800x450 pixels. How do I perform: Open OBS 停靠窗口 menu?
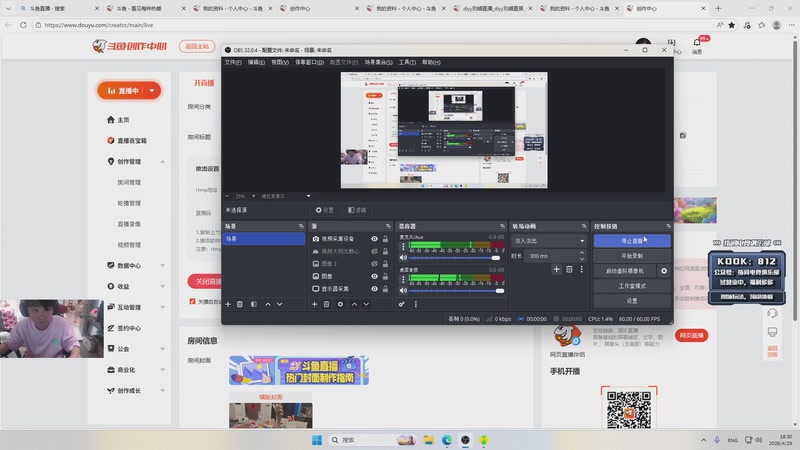click(309, 62)
